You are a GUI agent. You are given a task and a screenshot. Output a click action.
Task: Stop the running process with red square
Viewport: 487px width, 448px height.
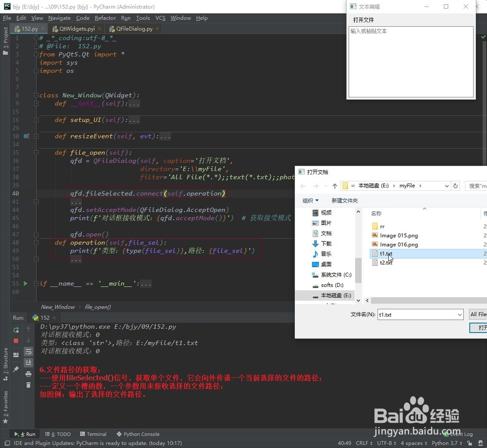tap(16, 340)
